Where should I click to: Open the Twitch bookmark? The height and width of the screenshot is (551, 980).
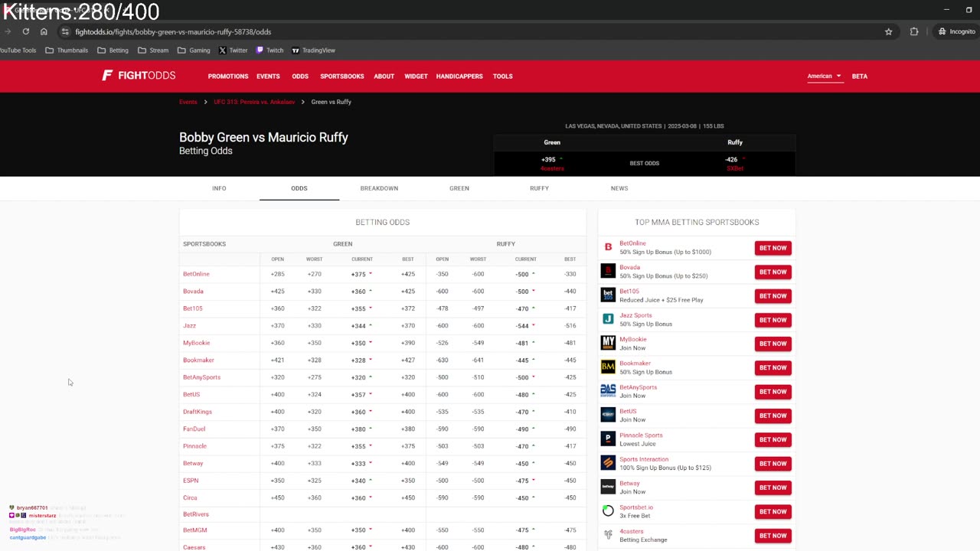tap(269, 51)
